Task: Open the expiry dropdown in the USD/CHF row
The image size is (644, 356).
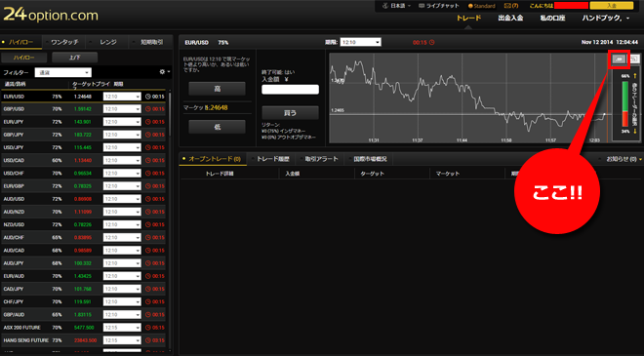Action: click(122, 174)
